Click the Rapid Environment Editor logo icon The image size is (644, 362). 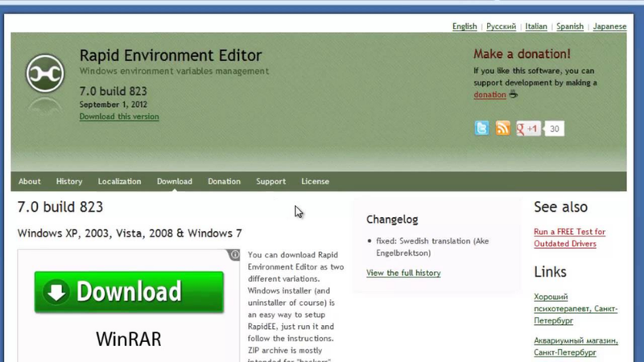click(x=45, y=74)
